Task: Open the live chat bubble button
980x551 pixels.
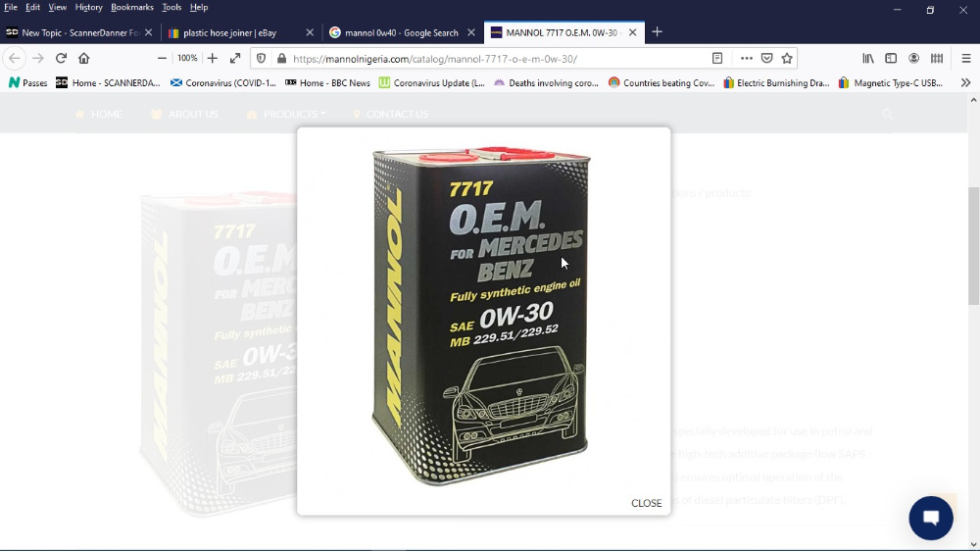Action: click(x=931, y=518)
